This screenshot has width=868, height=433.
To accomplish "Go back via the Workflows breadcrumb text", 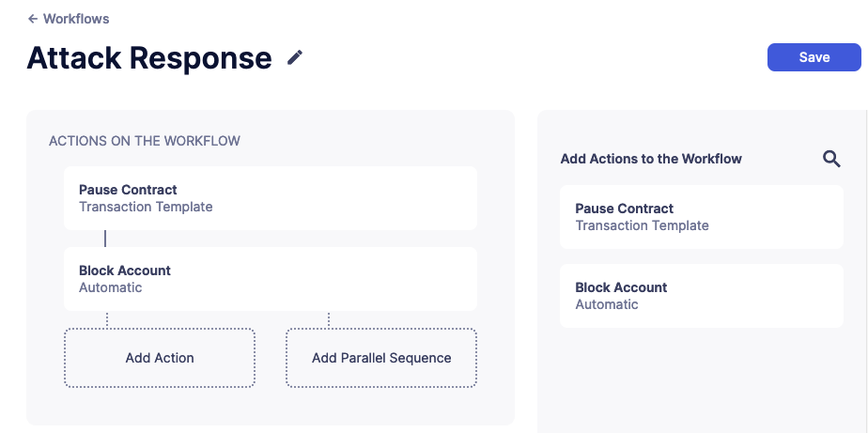I will tap(76, 19).
